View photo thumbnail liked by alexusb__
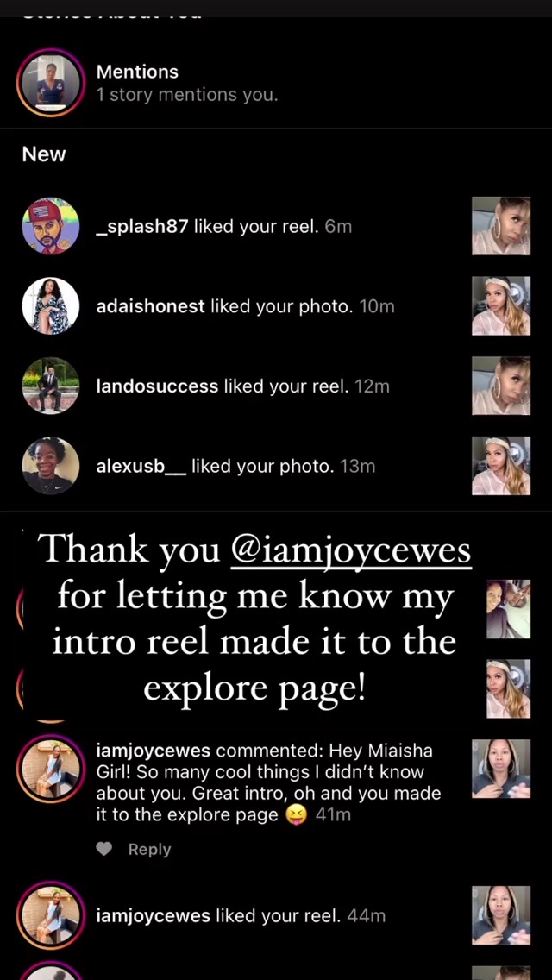This screenshot has height=980, width=552. point(501,466)
